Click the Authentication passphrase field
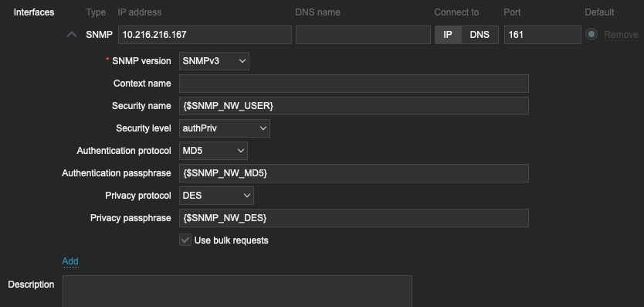Image resolution: width=644 pixels, height=307 pixels. [x=354, y=173]
